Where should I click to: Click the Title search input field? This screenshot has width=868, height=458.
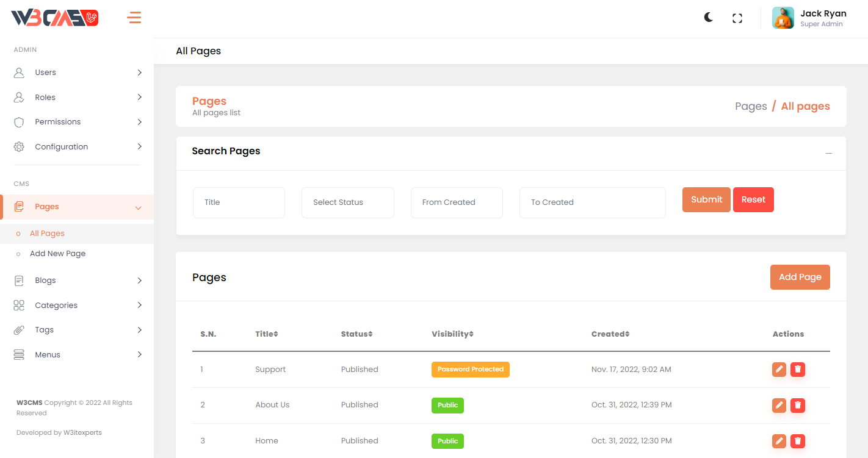click(x=239, y=202)
